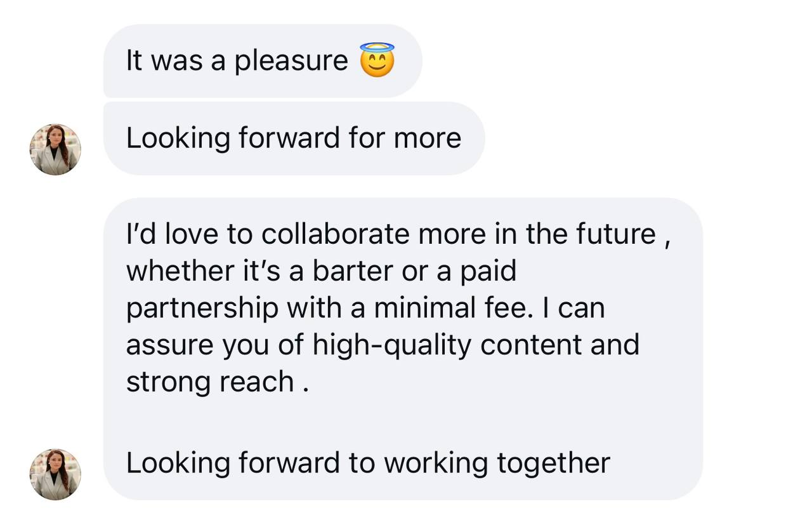The height and width of the screenshot is (525, 812).
Task: Click the word "more" in the second bubble
Action: coord(428,138)
